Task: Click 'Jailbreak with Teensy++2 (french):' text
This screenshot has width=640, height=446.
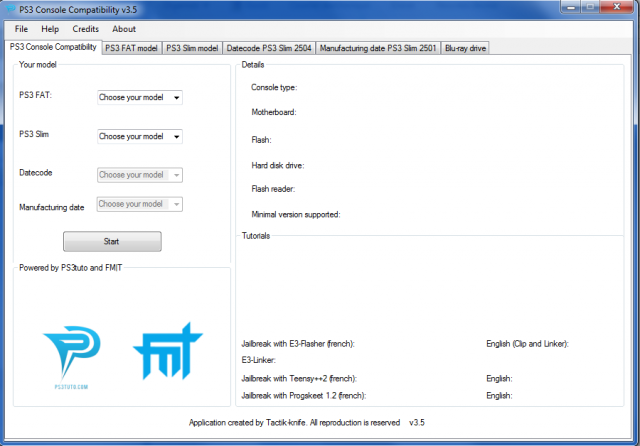Action: click(299, 378)
